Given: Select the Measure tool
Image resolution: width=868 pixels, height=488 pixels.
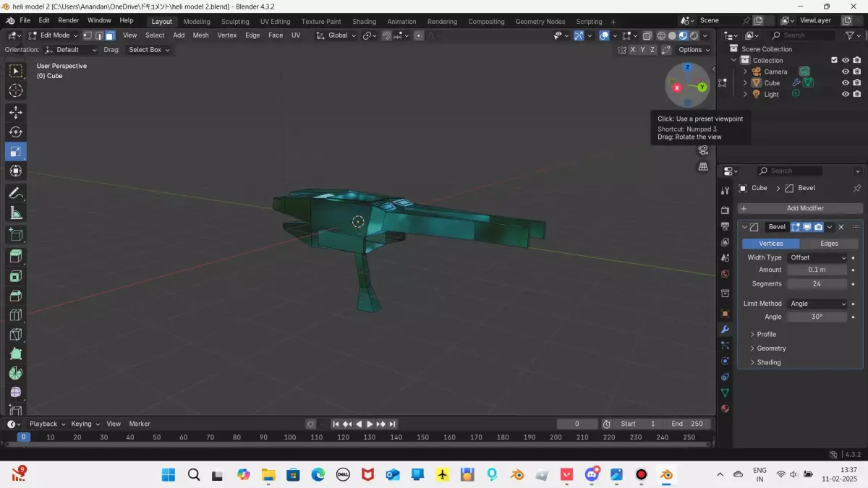Looking at the screenshot, I should [16, 213].
